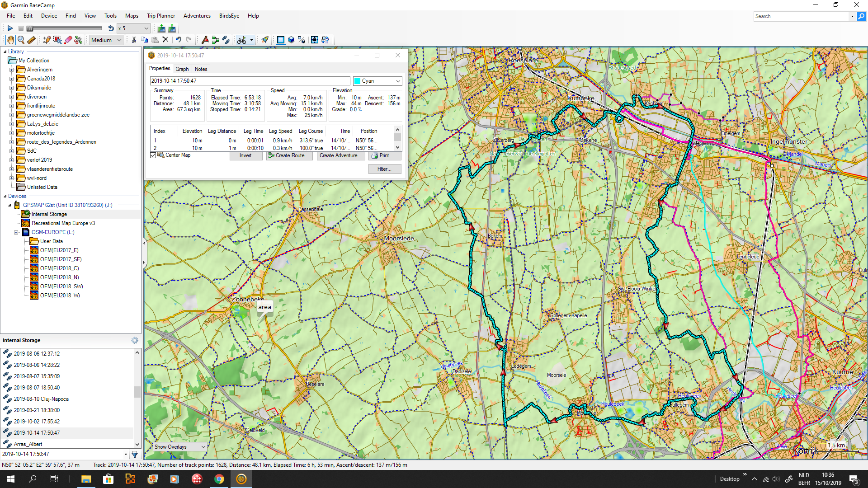Click the Delete X icon

165,40
